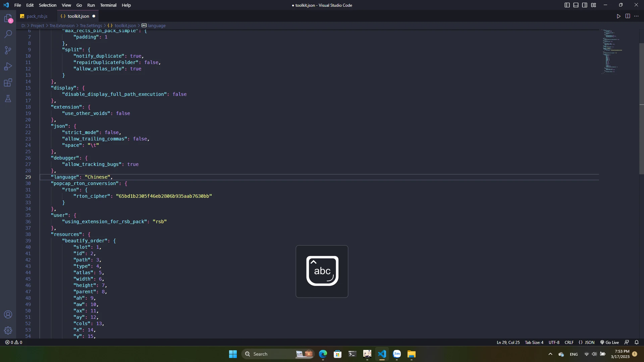Screen dimensions: 644x362
Task: Open editor More Actions ellipsis
Action: pyautogui.click(x=636, y=16)
